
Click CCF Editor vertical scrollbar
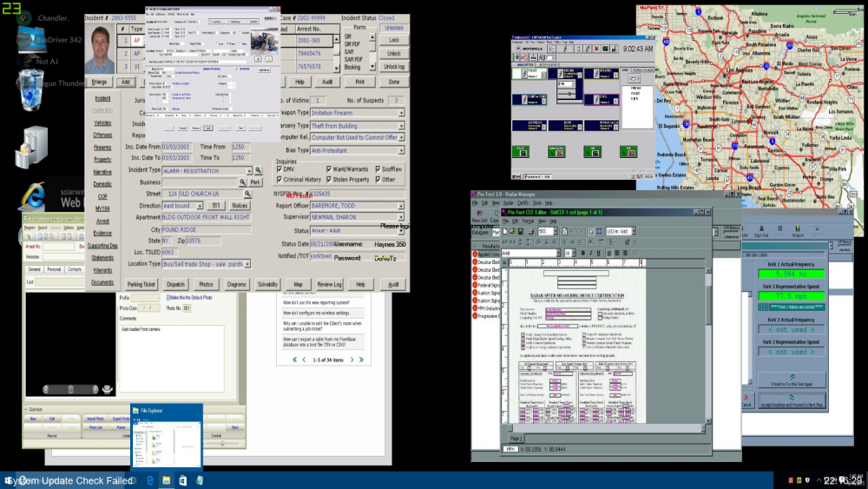[x=707, y=347]
